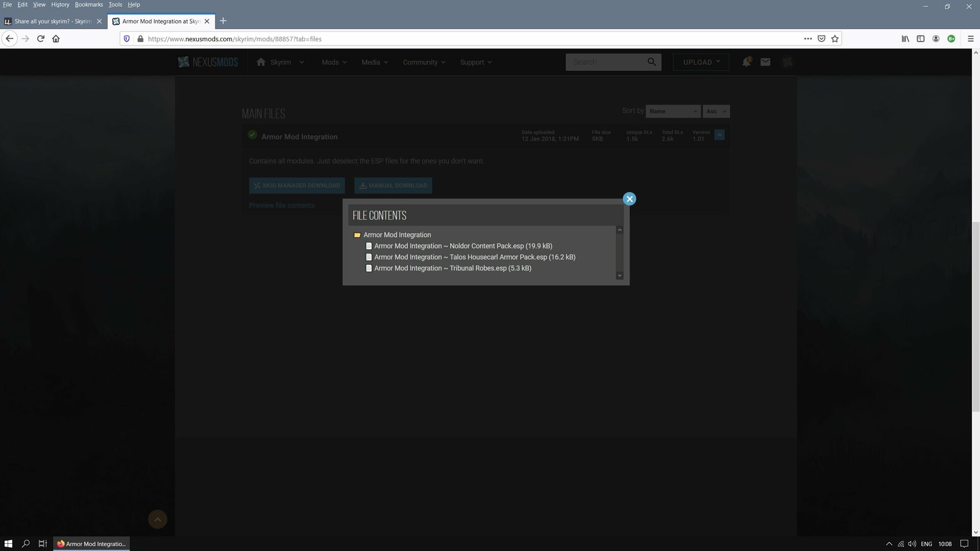Show site security padlock info

[140, 39]
